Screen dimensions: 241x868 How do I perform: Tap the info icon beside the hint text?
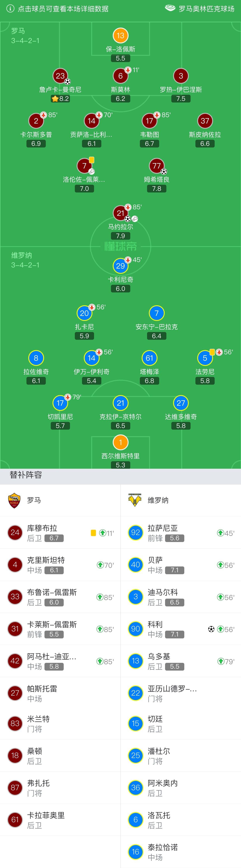(x=10, y=9)
